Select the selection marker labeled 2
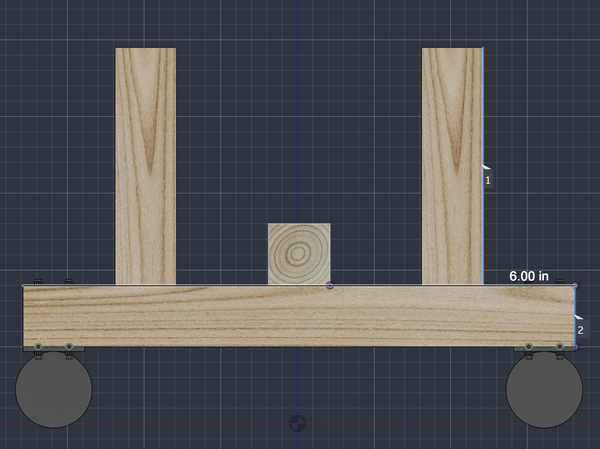Image resolution: width=600 pixels, height=449 pixels. (x=581, y=330)
